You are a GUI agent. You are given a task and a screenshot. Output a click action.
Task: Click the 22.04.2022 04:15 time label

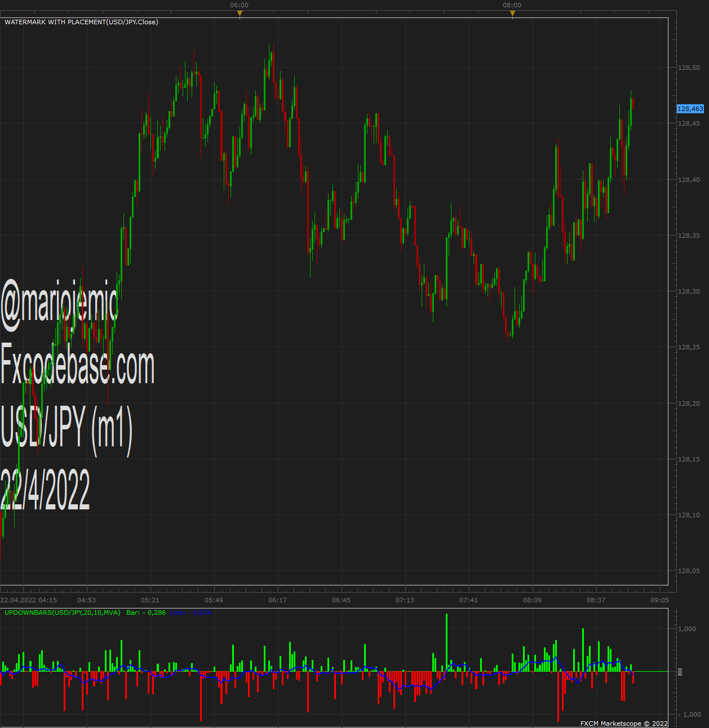click(29, 600)
